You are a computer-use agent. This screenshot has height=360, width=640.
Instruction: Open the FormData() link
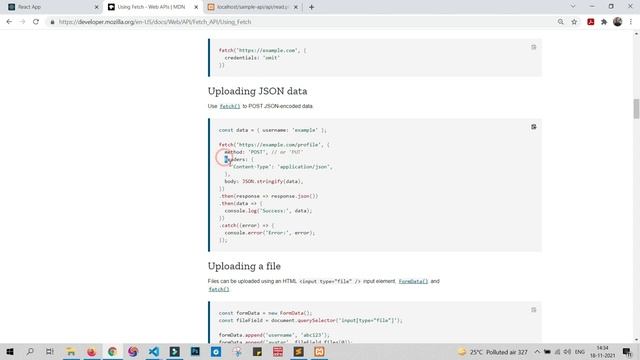point(413,281)
